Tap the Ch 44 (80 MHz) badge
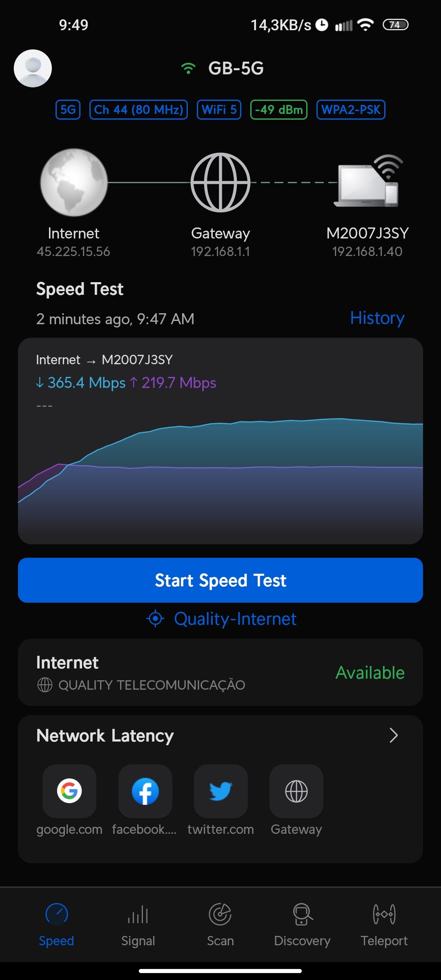Screen dimensions: 441x980 pyautogui.click(x=138, y=109)
